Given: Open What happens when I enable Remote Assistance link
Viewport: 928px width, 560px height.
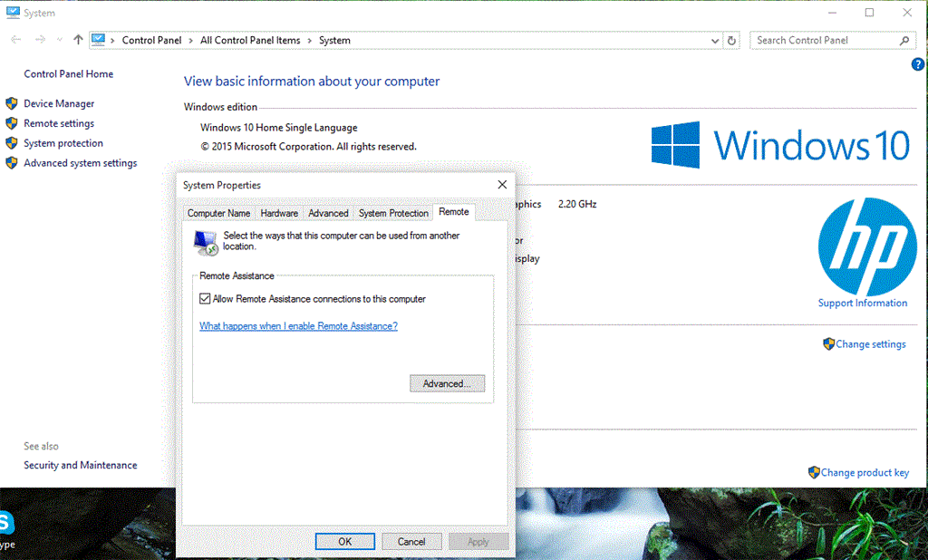Looking at the screenshot, I should 298,326.
